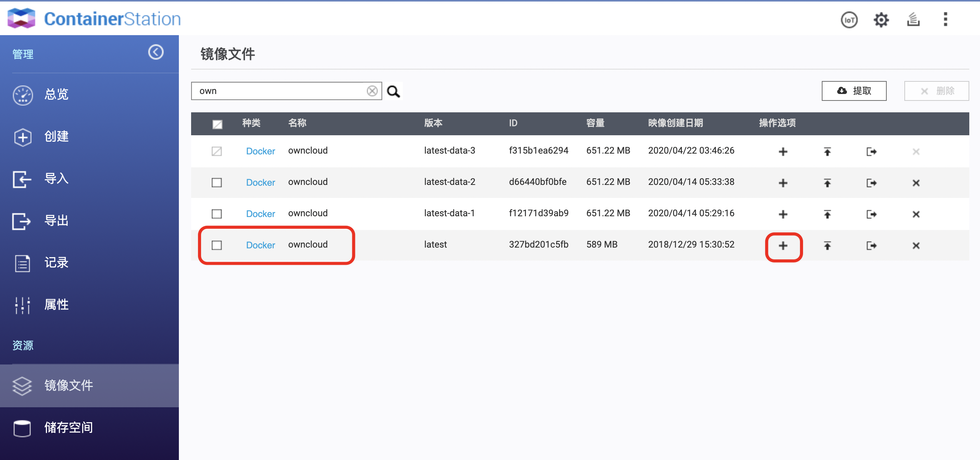The height and width of the screenshot is (460, 980).
Task: Push latest-data-1 image with upload icon
Action: point(827,214)
